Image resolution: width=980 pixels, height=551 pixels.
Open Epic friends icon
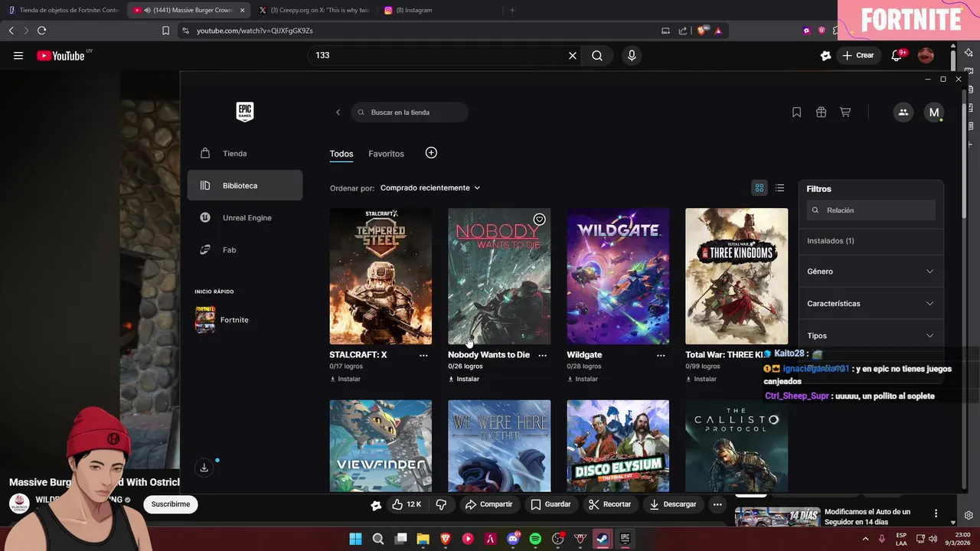903,112
